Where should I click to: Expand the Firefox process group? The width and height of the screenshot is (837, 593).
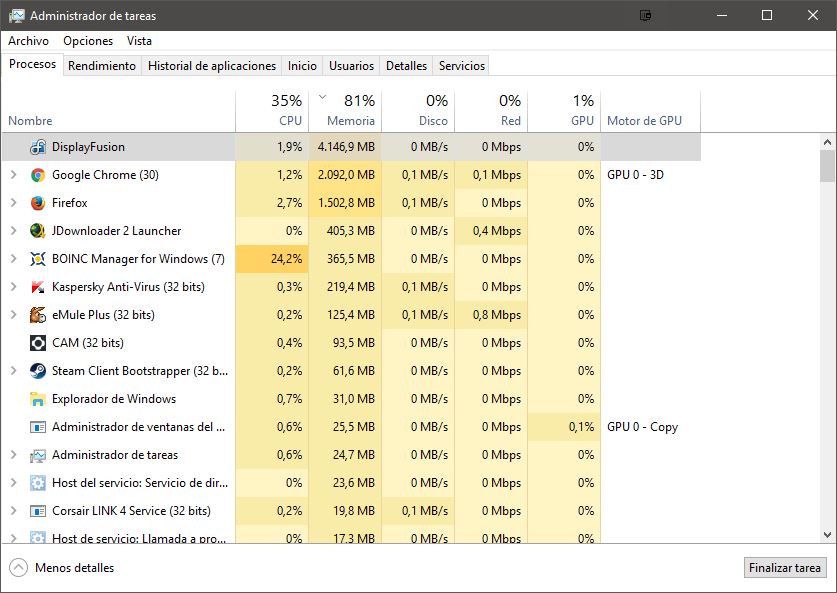(x=13, y=203)
